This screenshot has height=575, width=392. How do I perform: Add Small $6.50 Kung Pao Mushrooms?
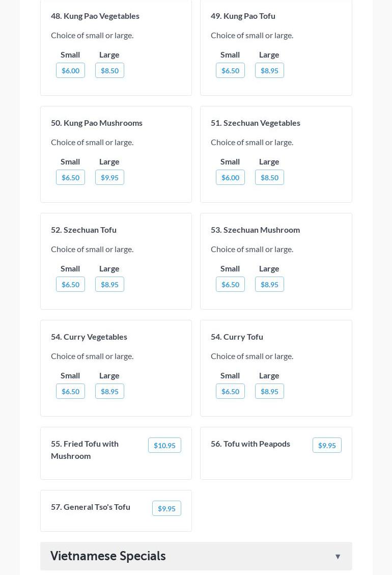click(70, 177)
